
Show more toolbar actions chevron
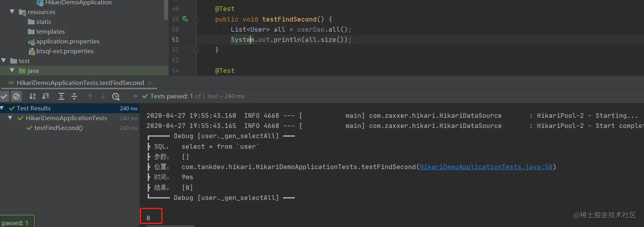pyautogui.click(x=135, y=96)
